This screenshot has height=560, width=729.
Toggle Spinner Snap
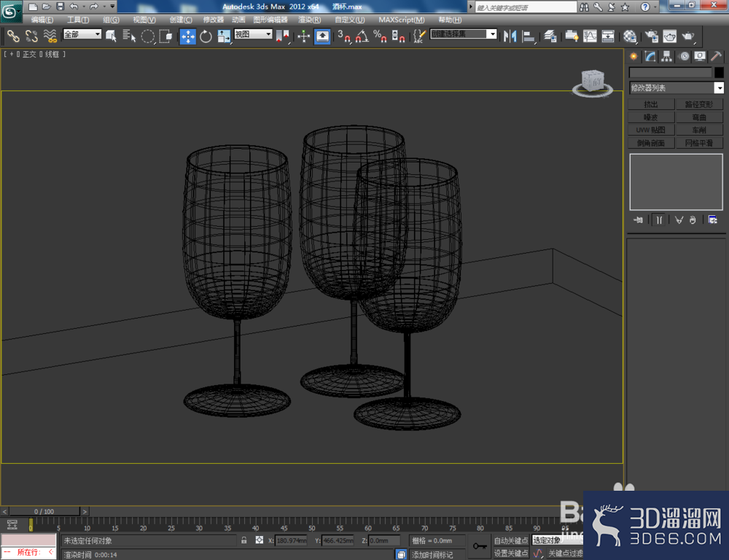tap(398, 36)
